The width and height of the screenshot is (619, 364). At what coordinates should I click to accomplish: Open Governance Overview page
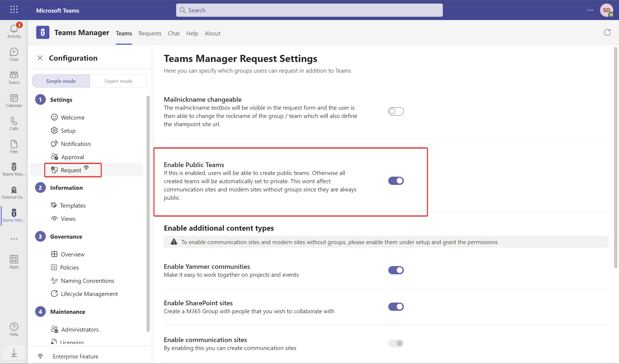point(68,254)
